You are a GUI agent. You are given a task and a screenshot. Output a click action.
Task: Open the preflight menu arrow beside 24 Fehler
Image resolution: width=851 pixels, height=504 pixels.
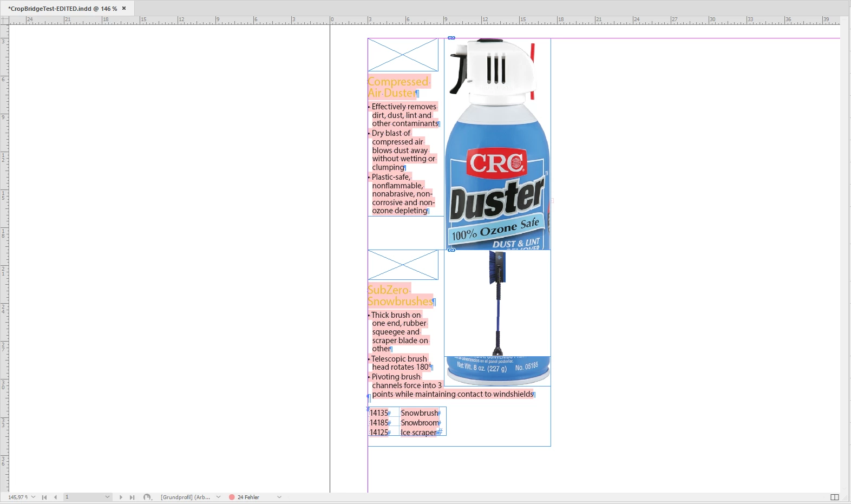tap(279, 497)
